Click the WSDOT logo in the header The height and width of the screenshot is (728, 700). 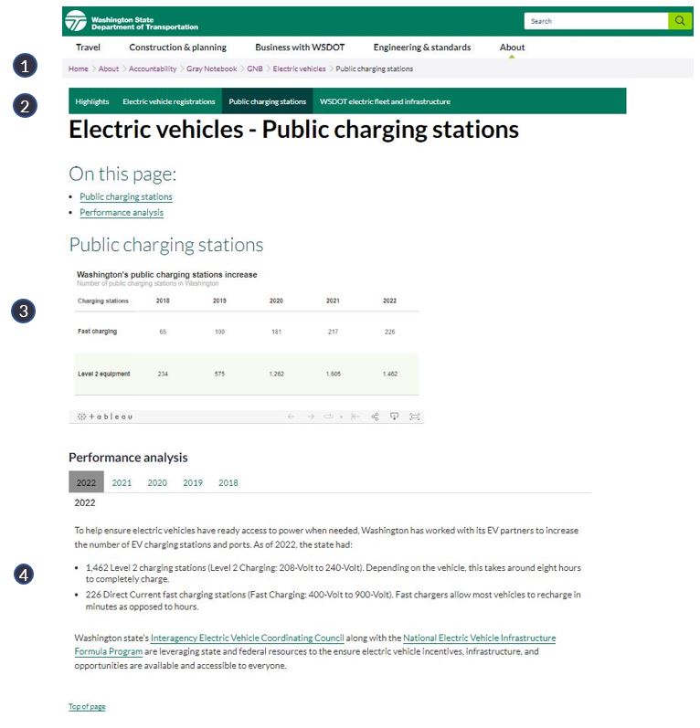pyautogui.click(x=131, y=20)
